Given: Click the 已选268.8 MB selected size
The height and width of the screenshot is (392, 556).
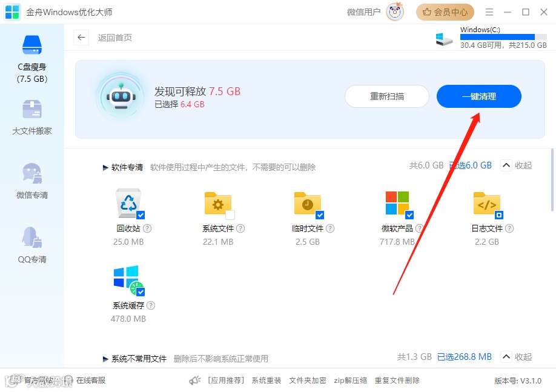Looking at the screenshot, I should tap(465, 357).
